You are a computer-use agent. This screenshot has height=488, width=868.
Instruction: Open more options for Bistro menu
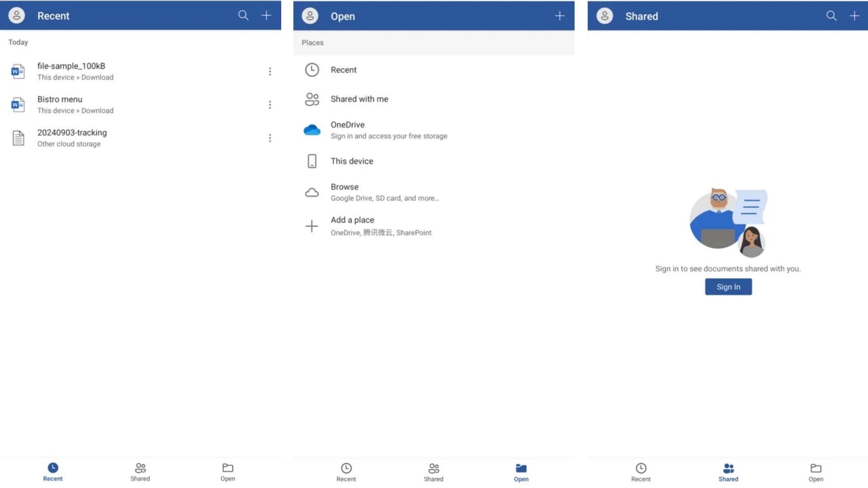(x=270, y=105)
